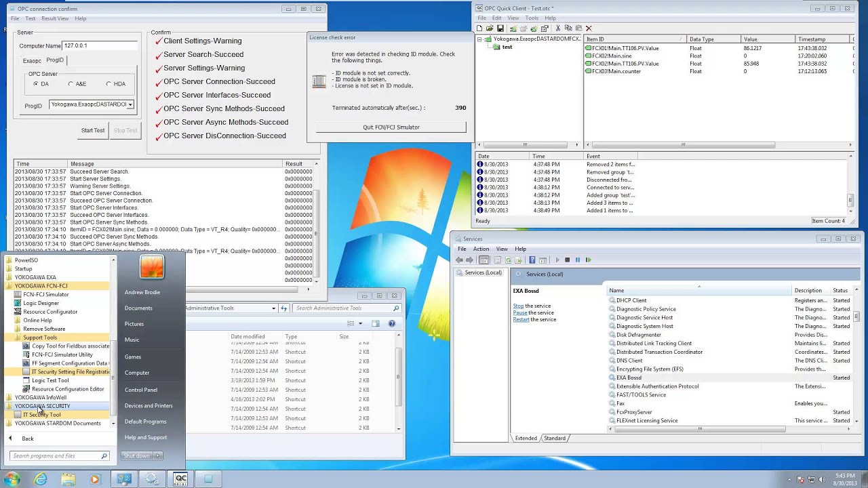Click Export List icon in Services toolbar
Viewport: 868px width, 488px height.
tap(519, 260)
